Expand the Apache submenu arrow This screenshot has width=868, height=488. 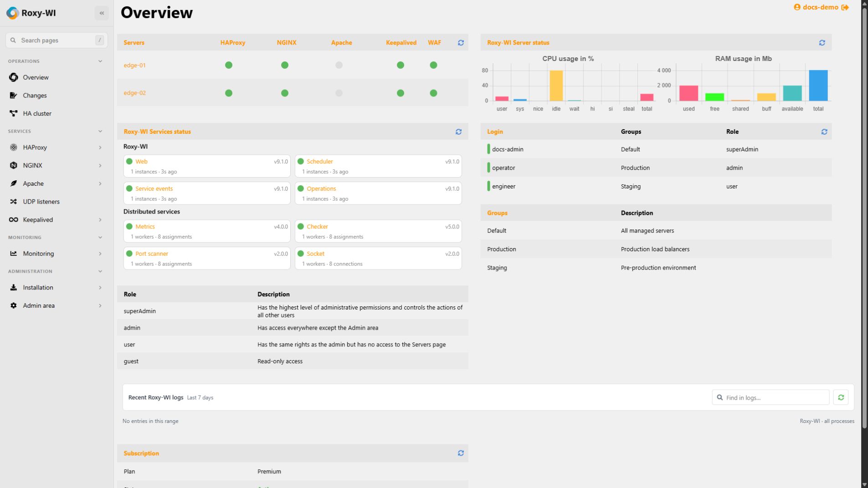pyautogui.click(x=100, y=183)
